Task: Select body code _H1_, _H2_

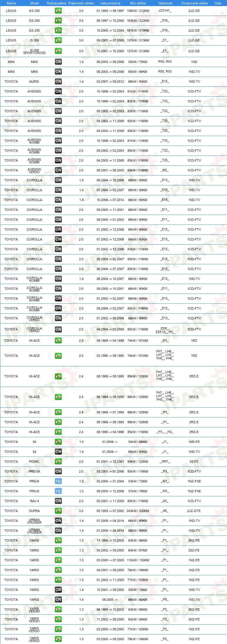Action: [165, 432]
